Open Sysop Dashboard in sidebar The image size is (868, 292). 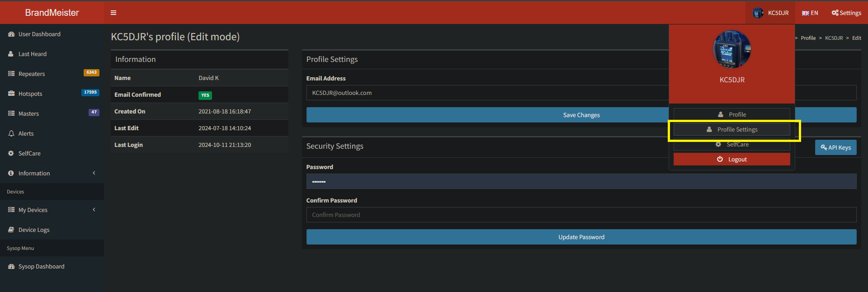tap(41, 267)
